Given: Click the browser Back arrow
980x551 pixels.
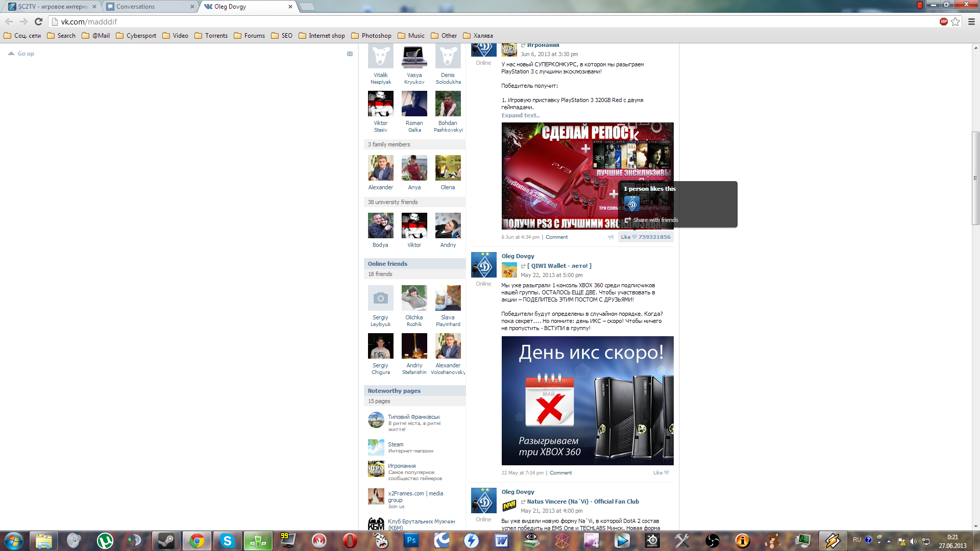Looking at the screenshot, I should 9,21.
